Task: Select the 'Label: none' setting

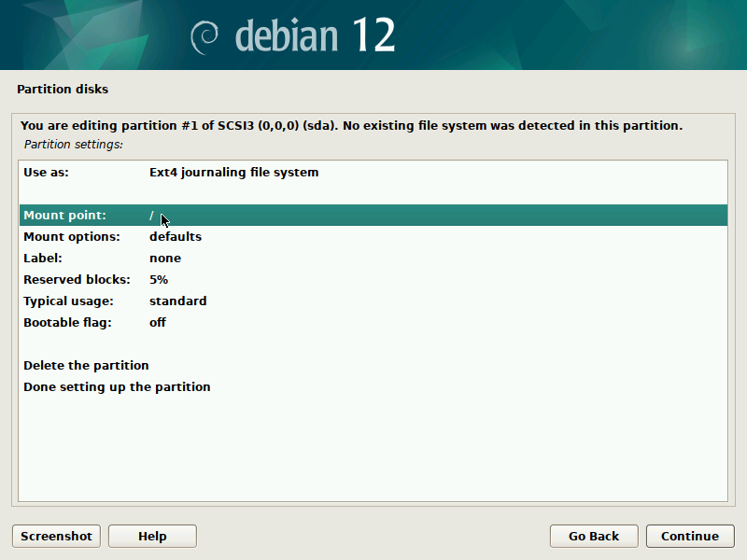Action: point(373,259)
